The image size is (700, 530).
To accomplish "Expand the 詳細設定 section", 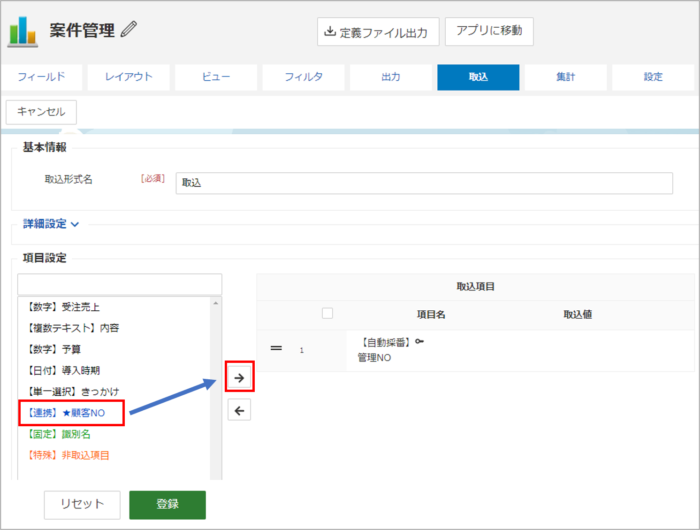I will point(51,224).
